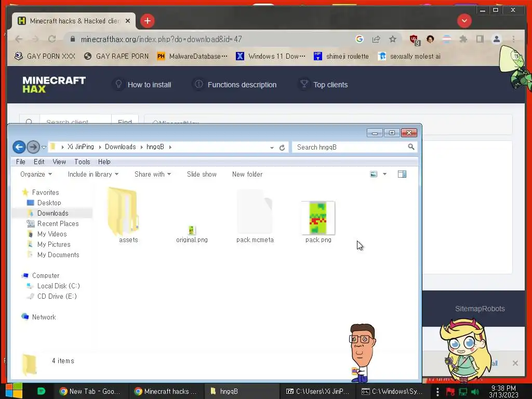Click Chrome back navigation arrow
The height and width of the screenshot is (399, 532).
[19, 39]
